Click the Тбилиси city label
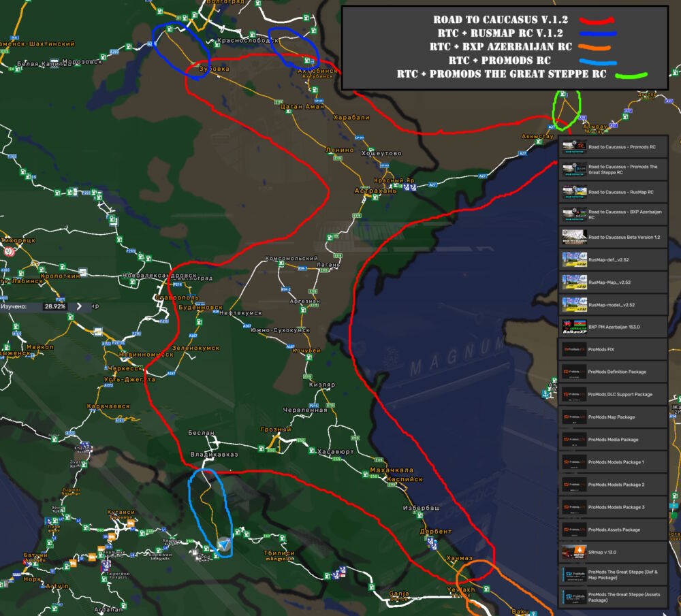Screen dimensions: 681x616 (x=279, y=553)
